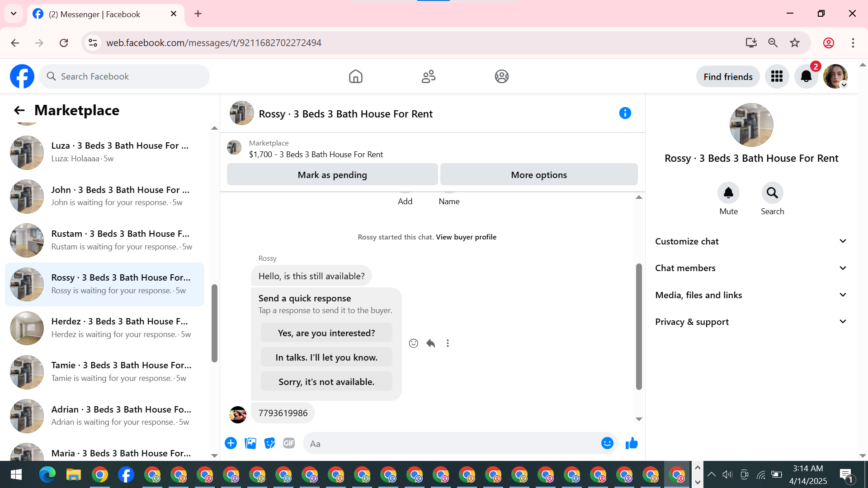Expand Privacy & support section
This screenshot has height=488, width=868.
coord(750,322)
